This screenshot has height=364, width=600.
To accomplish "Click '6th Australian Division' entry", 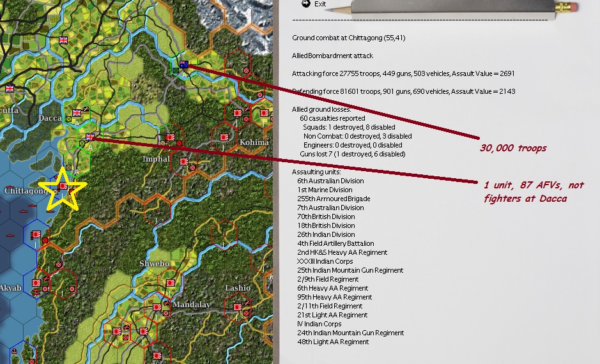I will (330, 181).
